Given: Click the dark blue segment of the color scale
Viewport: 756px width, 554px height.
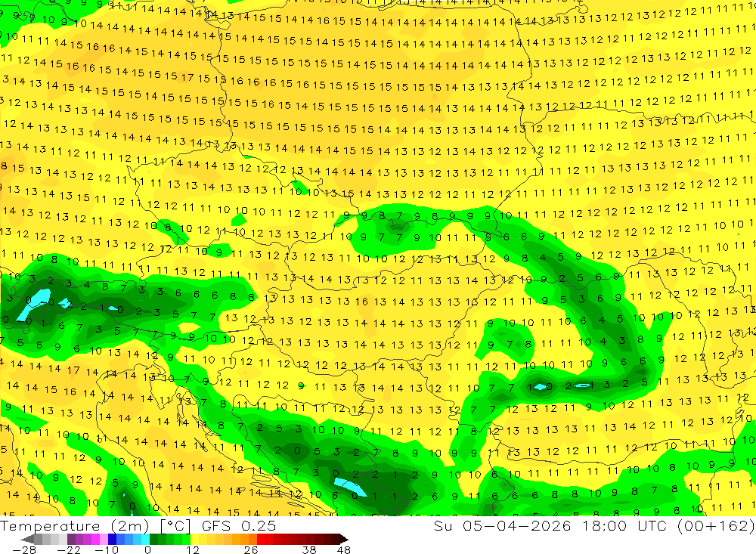Looking at the screenshot, I should pyautogui.click(x=112, y=539).
